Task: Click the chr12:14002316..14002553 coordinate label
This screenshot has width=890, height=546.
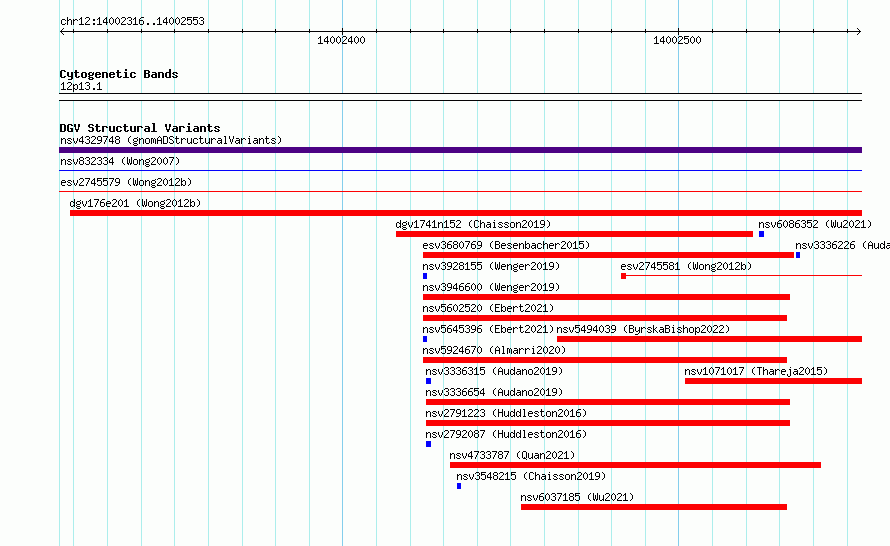Action: pyautogui.click(x=132, y=21)
